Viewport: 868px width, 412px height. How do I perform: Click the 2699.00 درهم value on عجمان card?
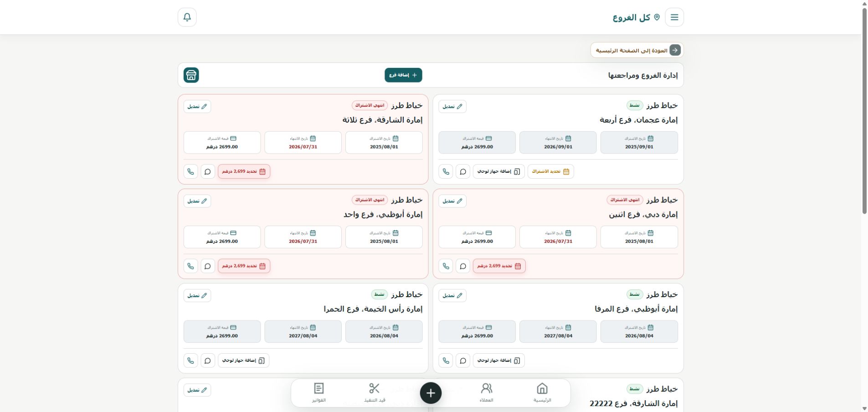pos(477,147)
